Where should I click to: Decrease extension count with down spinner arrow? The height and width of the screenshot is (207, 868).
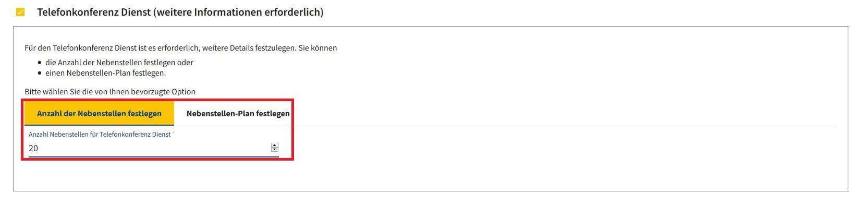tap(275, 150)
